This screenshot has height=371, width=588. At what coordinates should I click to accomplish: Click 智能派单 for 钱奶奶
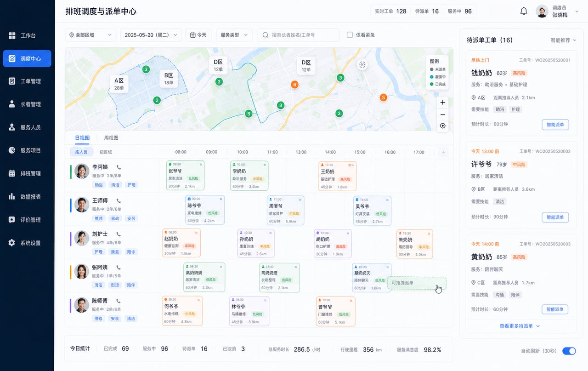click(x=555, y=125)
